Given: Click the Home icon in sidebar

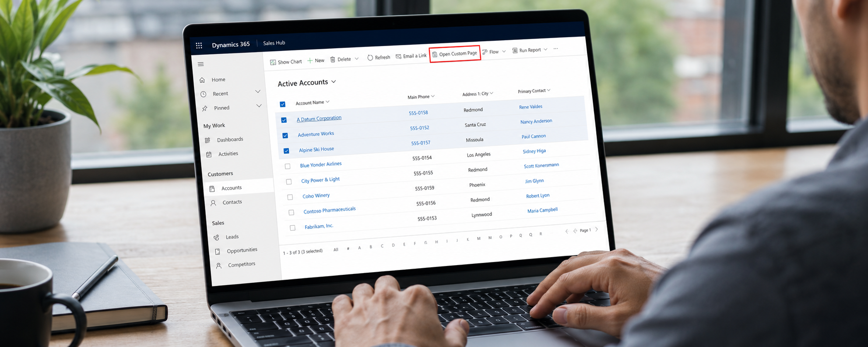Looking at the screenshot, I should pyautogui.click(x=202, y=80).
